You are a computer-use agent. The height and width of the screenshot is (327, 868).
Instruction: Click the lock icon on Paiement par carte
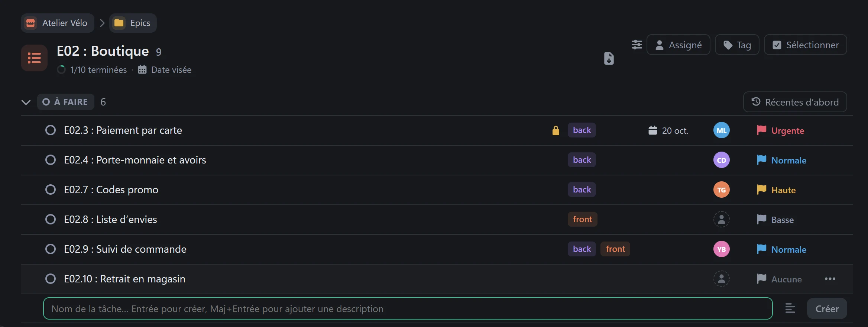click(556, 130)
